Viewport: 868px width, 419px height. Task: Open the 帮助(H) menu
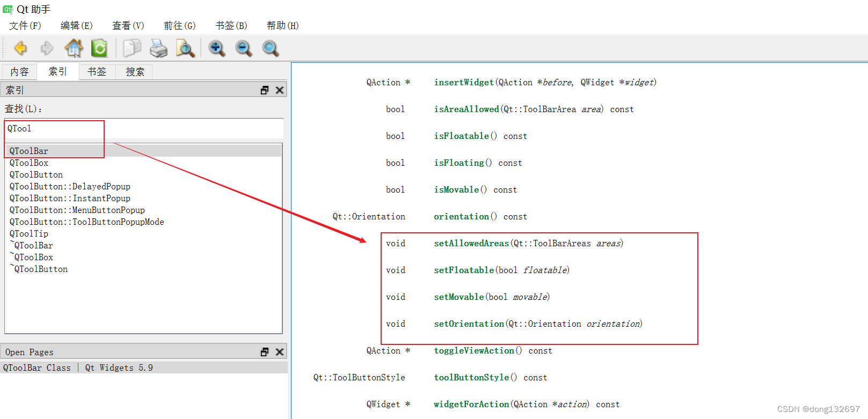point(283,26)
